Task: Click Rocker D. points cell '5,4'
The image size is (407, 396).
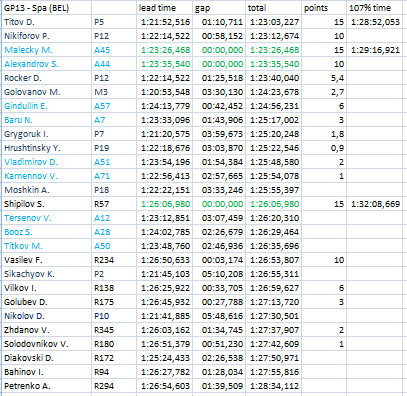Action: (x=324, y=78)
